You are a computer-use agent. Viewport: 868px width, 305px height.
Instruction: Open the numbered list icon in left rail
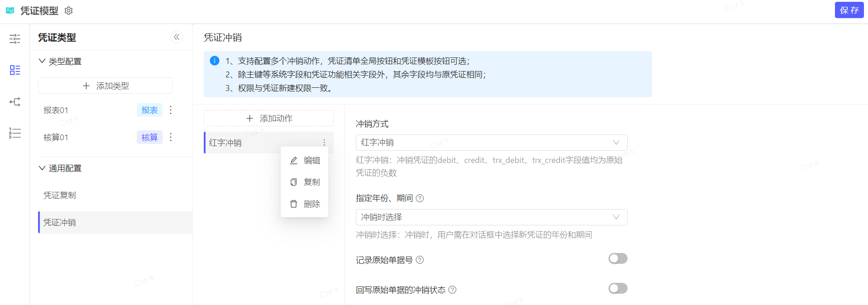click(x=15, y=133)
